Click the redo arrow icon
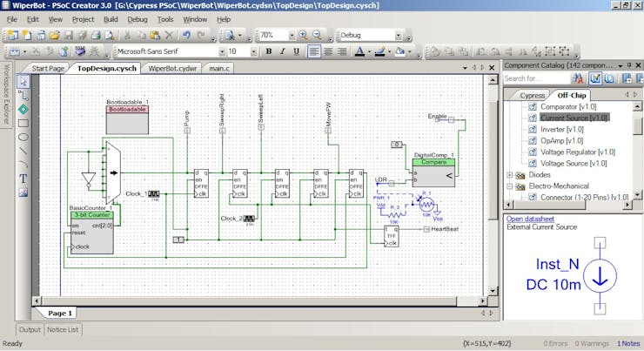The image size is (644, 351). [x=201, y=36]
